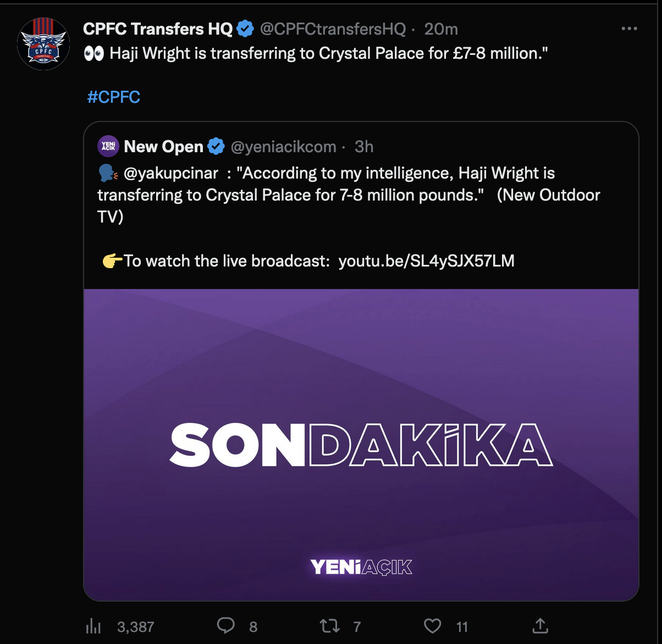Like the tweet with the heart icon

433,625
